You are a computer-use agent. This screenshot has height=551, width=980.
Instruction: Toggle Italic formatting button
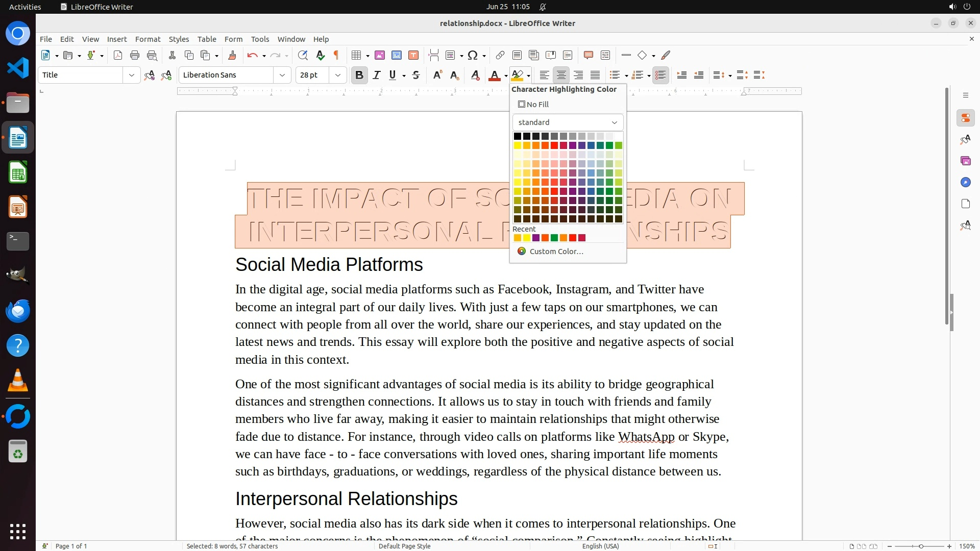(x=377, y=76)
